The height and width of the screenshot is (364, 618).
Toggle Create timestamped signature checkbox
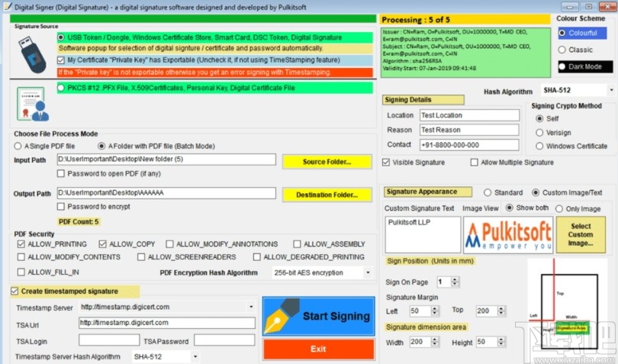point(14,291)
